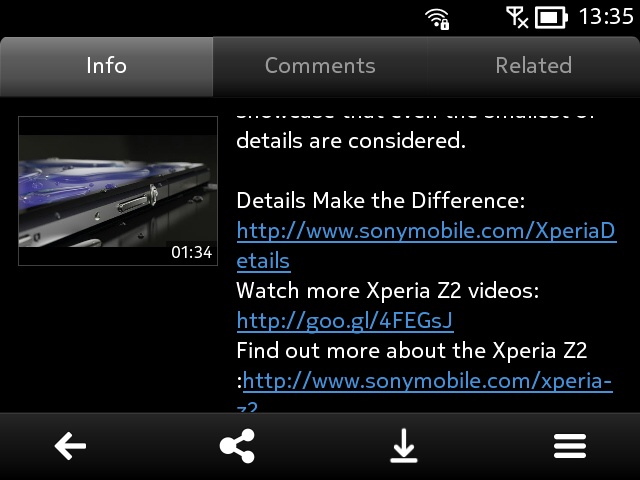Viewport: 640px width, 480px height.
Task: Switch to the Related tab
Action: (x=533, y=66)
